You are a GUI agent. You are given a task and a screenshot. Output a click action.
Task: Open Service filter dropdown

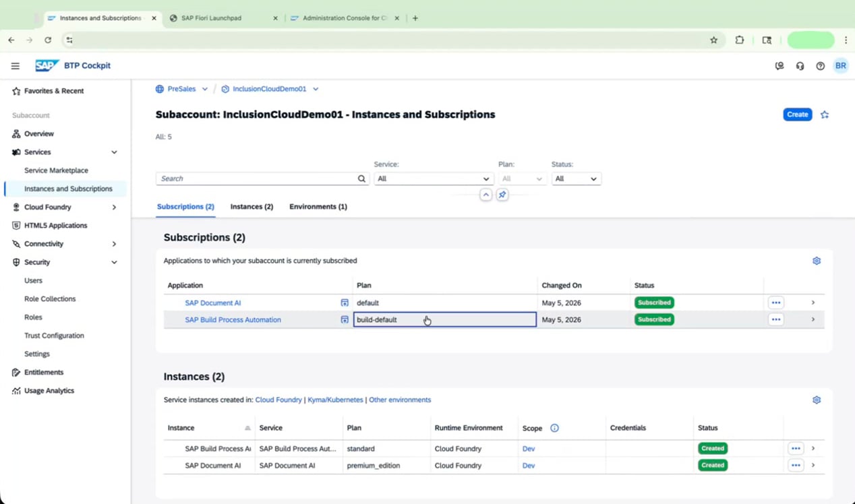pos(433,179)
